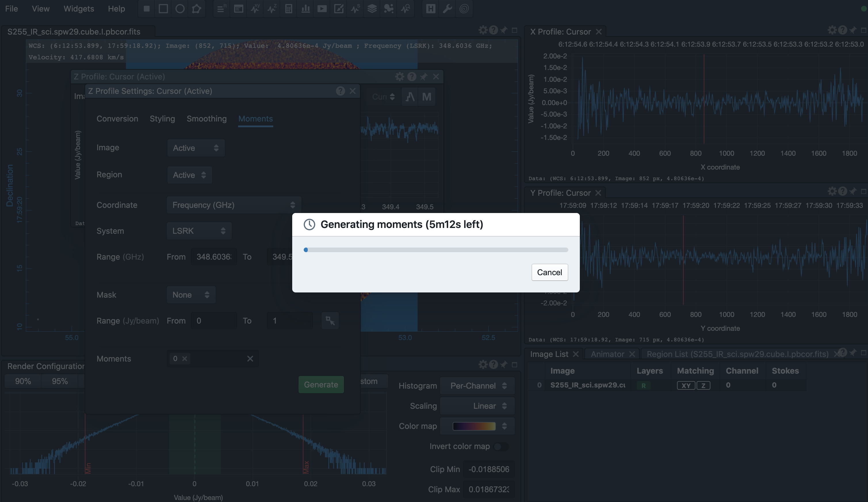
Task: Toggle Invert color map
Action: point(501,446)
